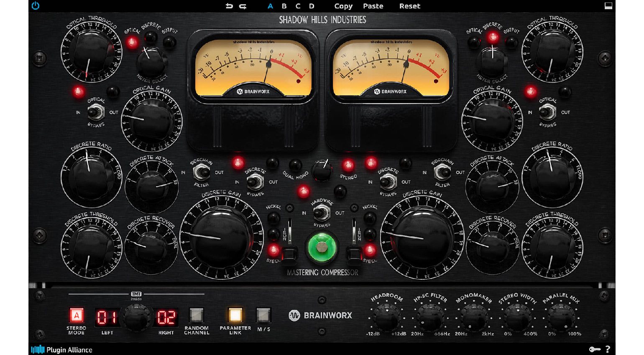
Task: Click the right Meter Select knob
Action: click(493, 62)
